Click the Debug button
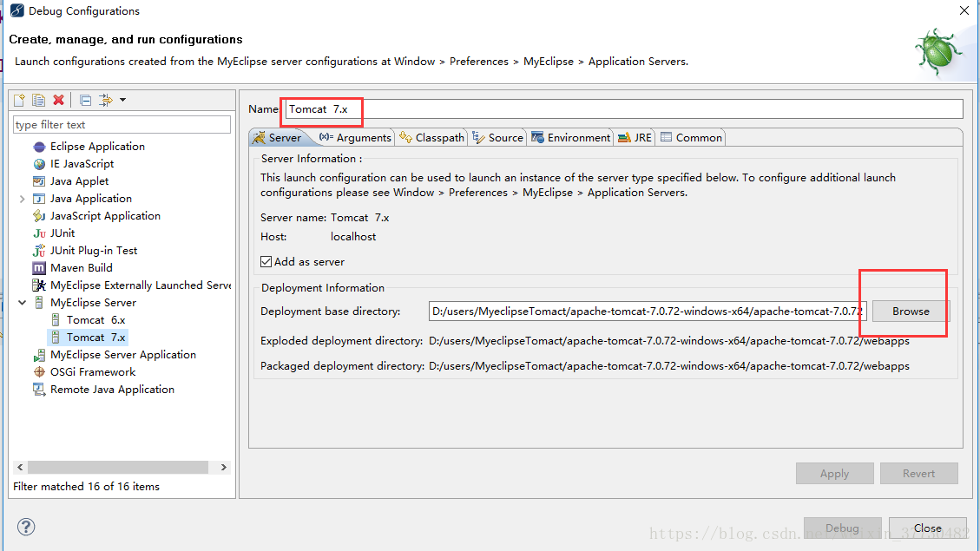The image size is (980, 551). [x=842, y=528]
